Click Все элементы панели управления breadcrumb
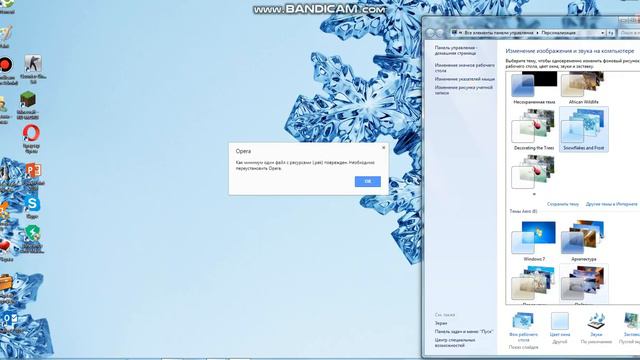This screenshot has height=360, width=640. [x=499, y=32]
